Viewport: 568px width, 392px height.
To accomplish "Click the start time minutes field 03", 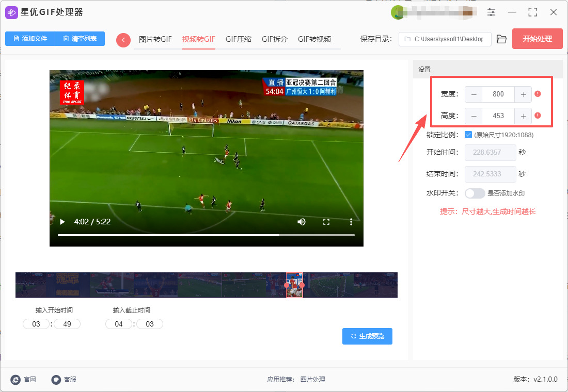I will point(36,324).
